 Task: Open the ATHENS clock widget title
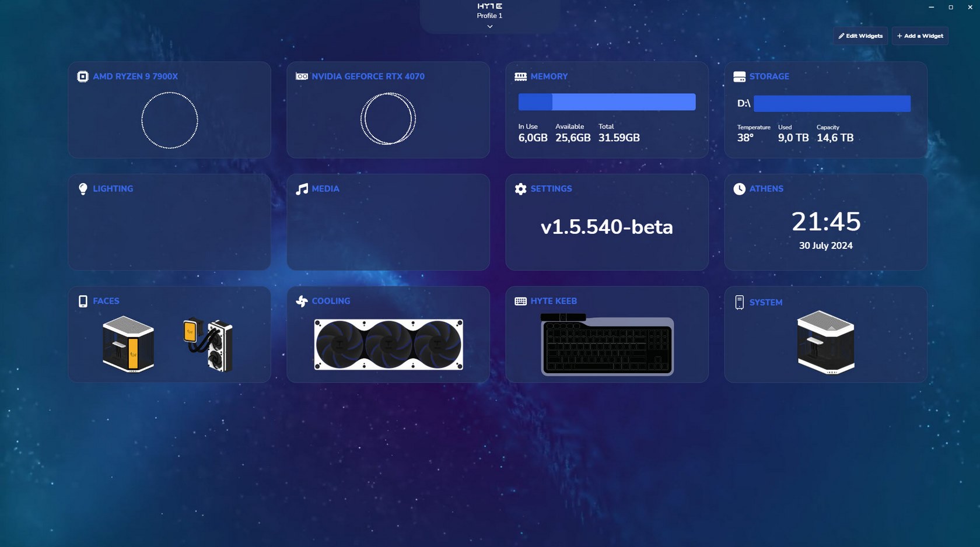pyautogui.click(x=766, y=189)
